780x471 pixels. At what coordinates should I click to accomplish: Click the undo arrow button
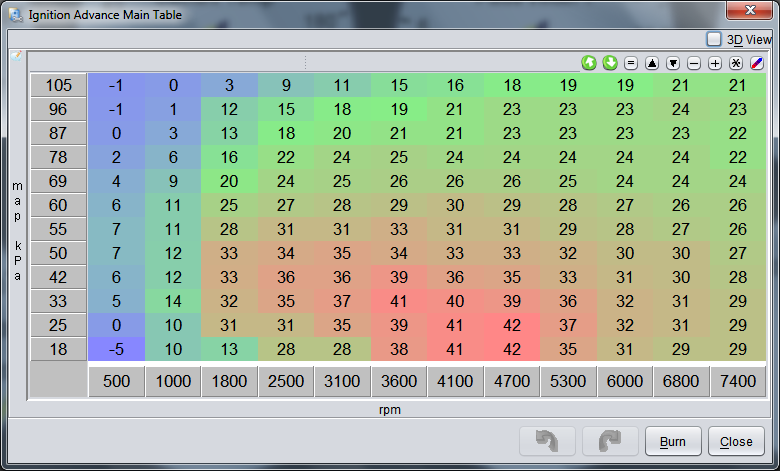pos(547,441)
